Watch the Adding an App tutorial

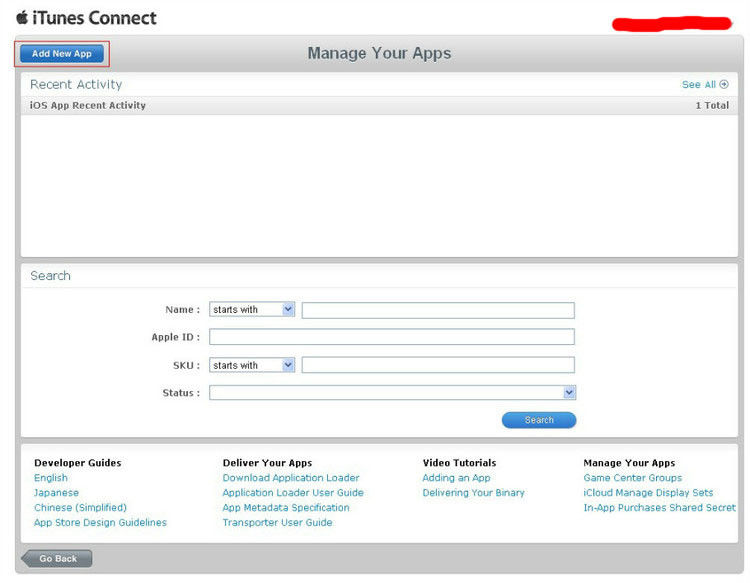pos(456,478)
